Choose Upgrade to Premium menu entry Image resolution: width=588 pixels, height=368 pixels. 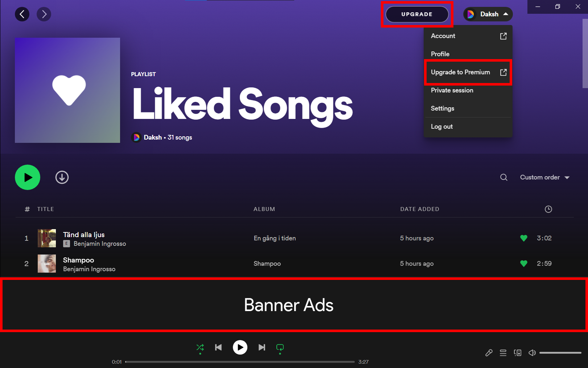(468, 72)
